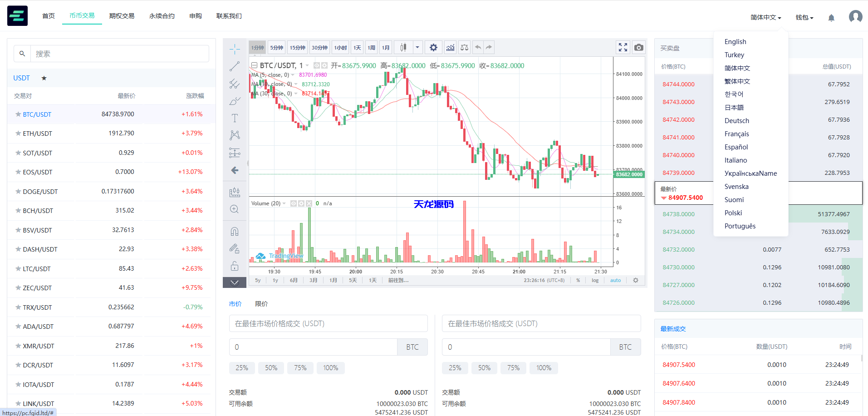Open the 钱包 wallet dropdown

pyautogui.click(x=804, y=17)
